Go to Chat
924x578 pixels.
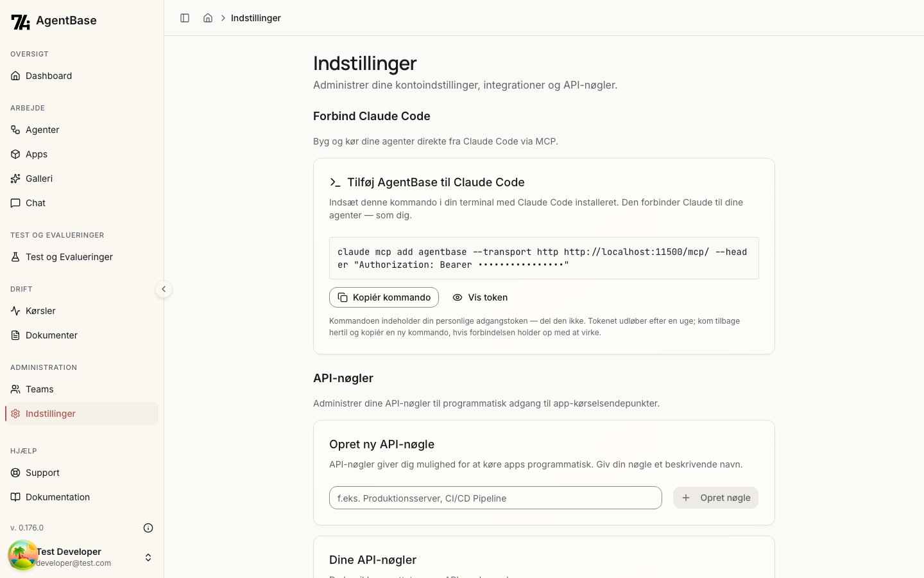tap(81, 203)
